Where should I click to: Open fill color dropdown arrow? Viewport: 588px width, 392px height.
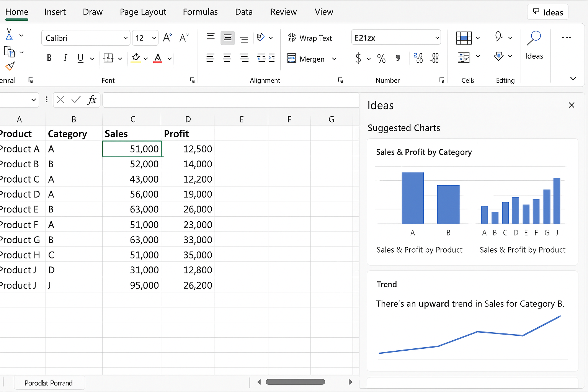click(x=145, y=59)
